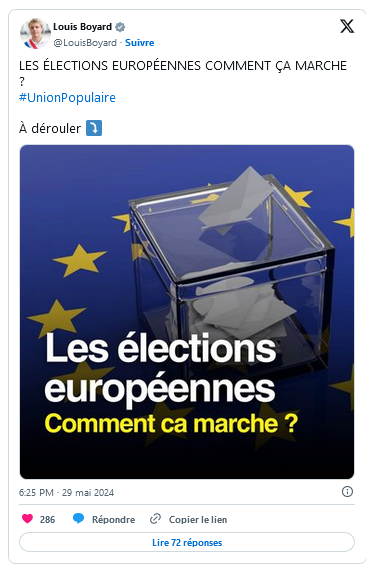Like the tweet with the heart icon
Screen dimensions: 371x571
coord(27,519)
